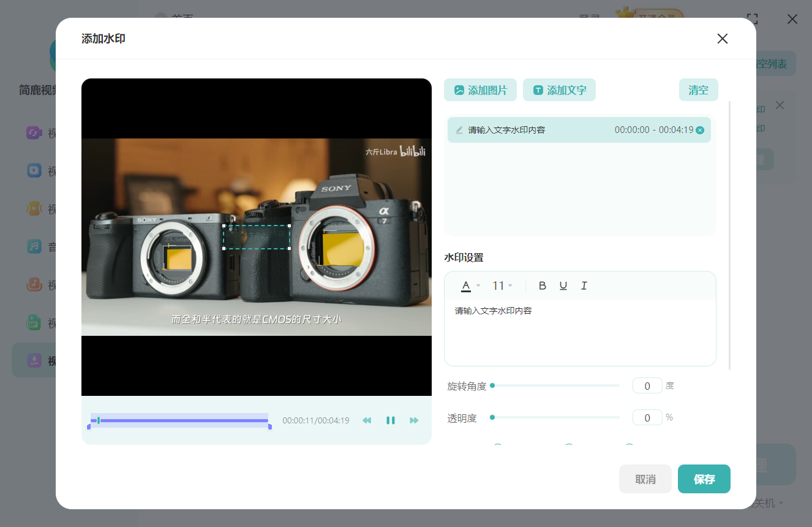The image size is (812, 527).
Task: Click the font color A icon
Action: [x=466, y=286]
